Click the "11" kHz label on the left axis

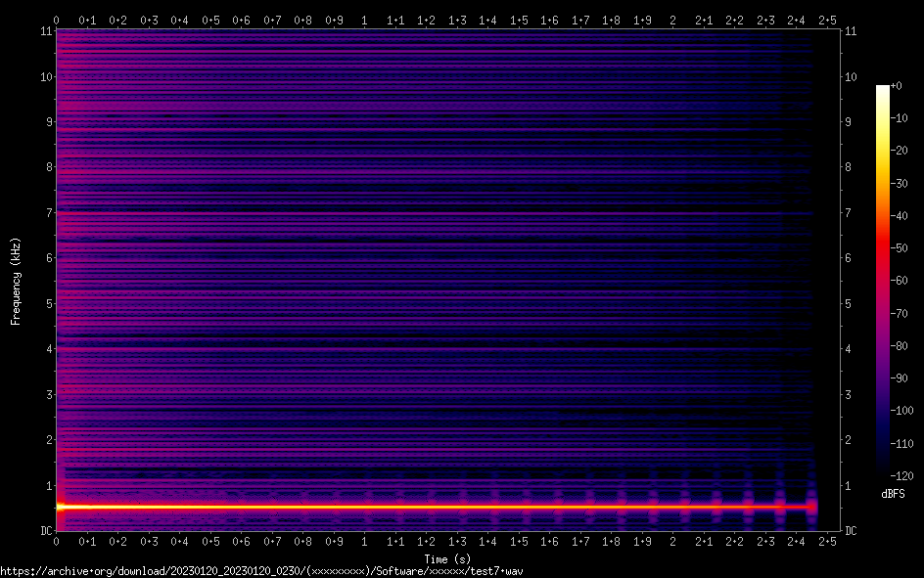point(45,31)
